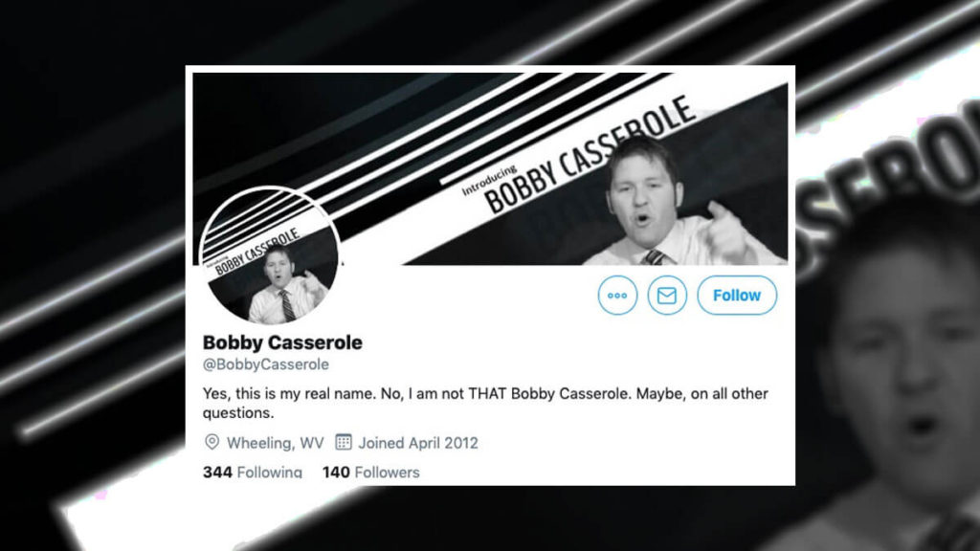Screen dimensions: 980x551
Task: Follow Bobby Casserole's account
Action: tap(737, 296)
